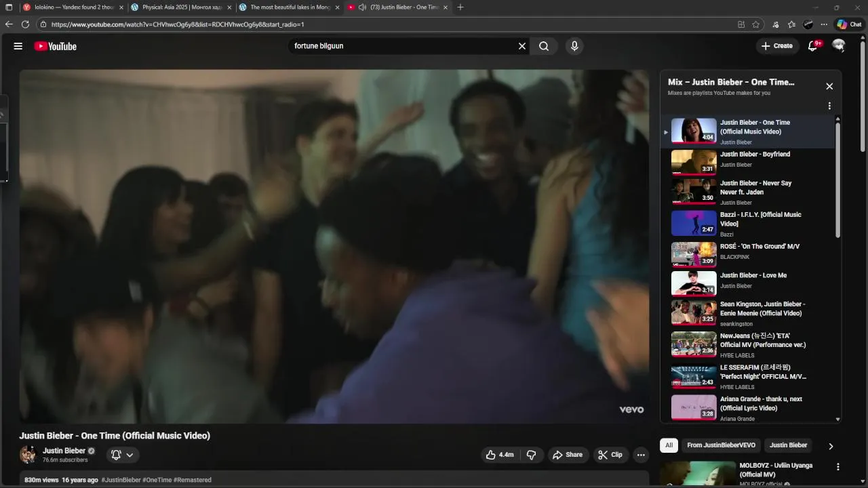Open the Justin Bieber channel name link

pyautogui.click(x=64, y=451)
